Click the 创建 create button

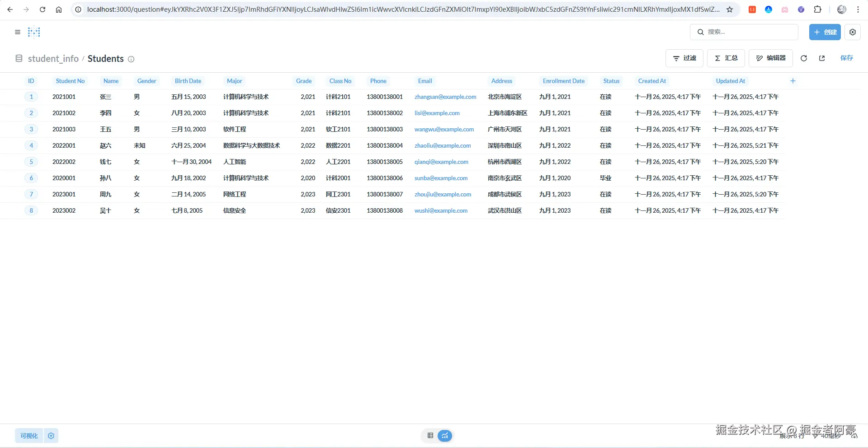pyautogui.click(x=825, y=32)
